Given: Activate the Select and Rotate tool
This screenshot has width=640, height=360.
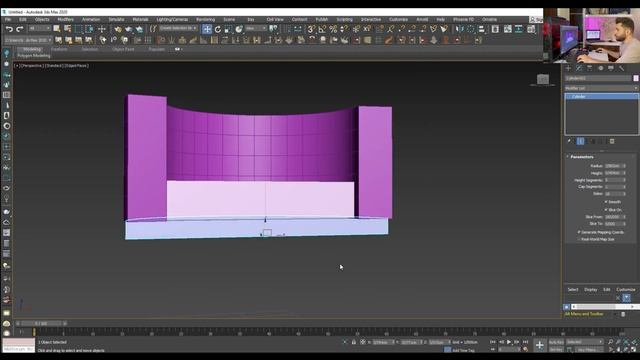Looking at the screenshot, I should coord(218,29).
